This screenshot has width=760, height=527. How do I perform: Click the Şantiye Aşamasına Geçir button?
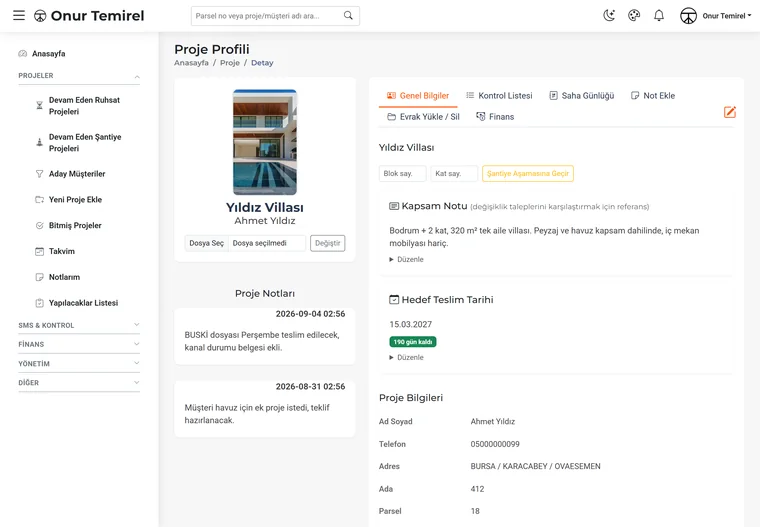(528, 174)
